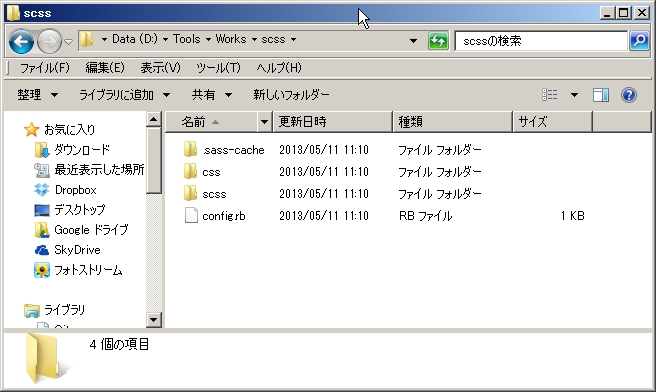
Task: Click the css row date "2013/05/11 11:10"
Action: point(324,172)
